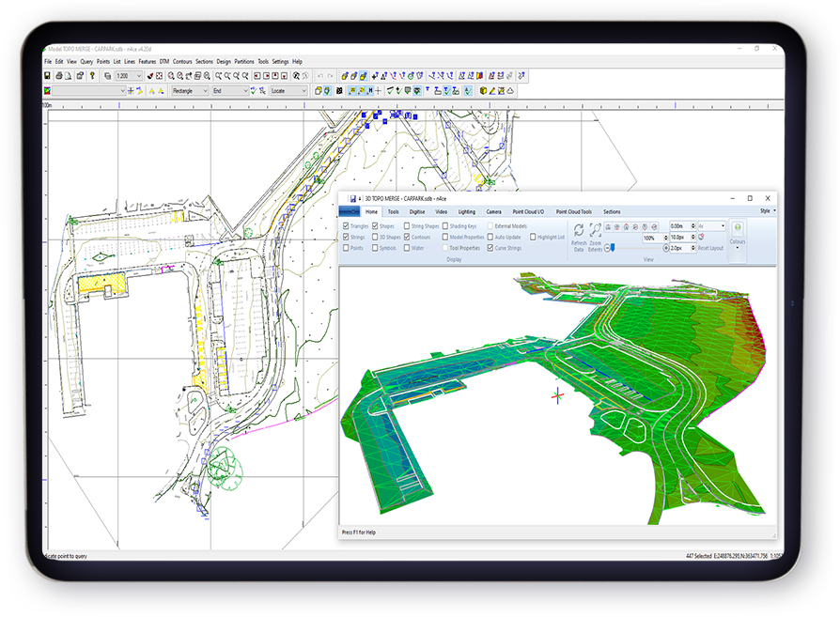Open the DTM menu
This screenshot has height=617, width=840.
tap(163, 61)
